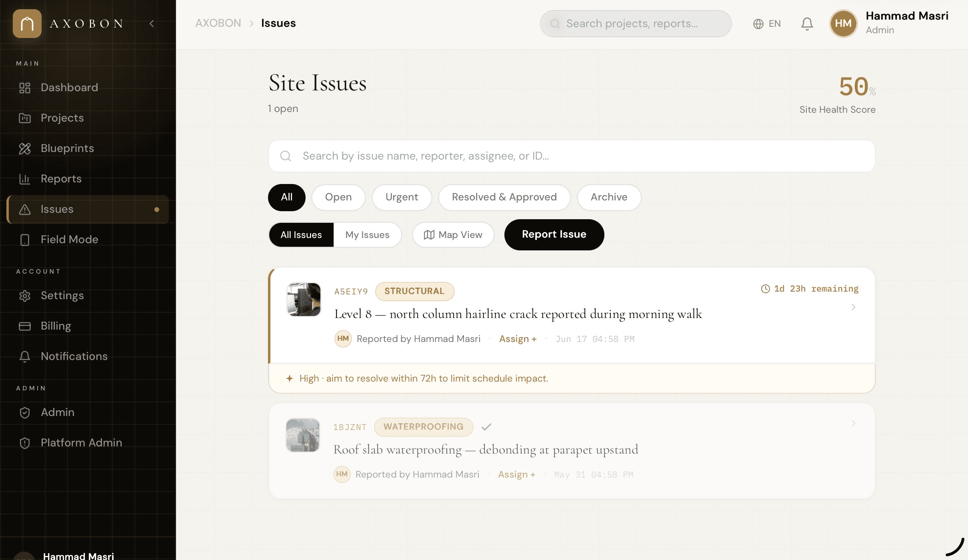Click the Dashboard grid icon

[x=25, y=88]
